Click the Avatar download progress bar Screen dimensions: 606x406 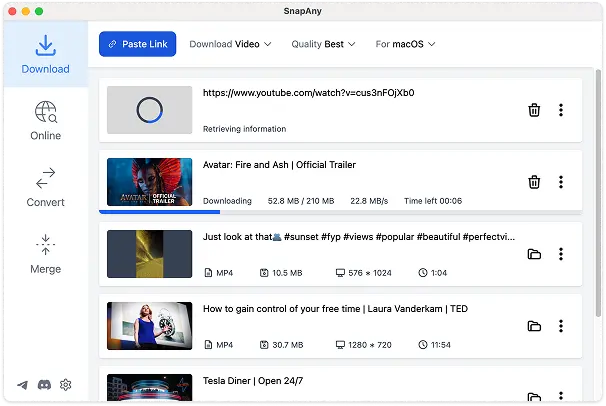pyautogui.click(x=340, y=212)
